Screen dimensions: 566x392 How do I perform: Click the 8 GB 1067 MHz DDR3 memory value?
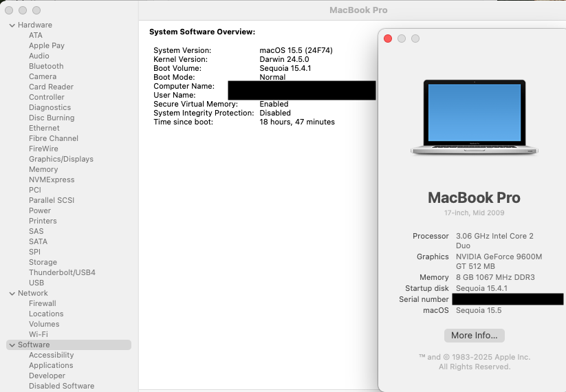pos(495,277)
